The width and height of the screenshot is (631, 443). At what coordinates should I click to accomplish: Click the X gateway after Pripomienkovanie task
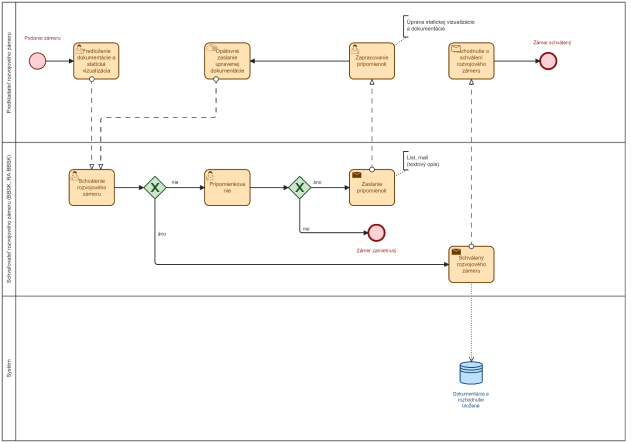coord(299,188)
